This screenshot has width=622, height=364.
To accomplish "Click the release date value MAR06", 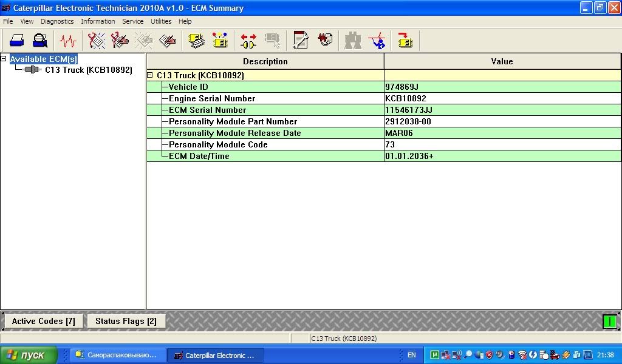I will pos(399,133).
